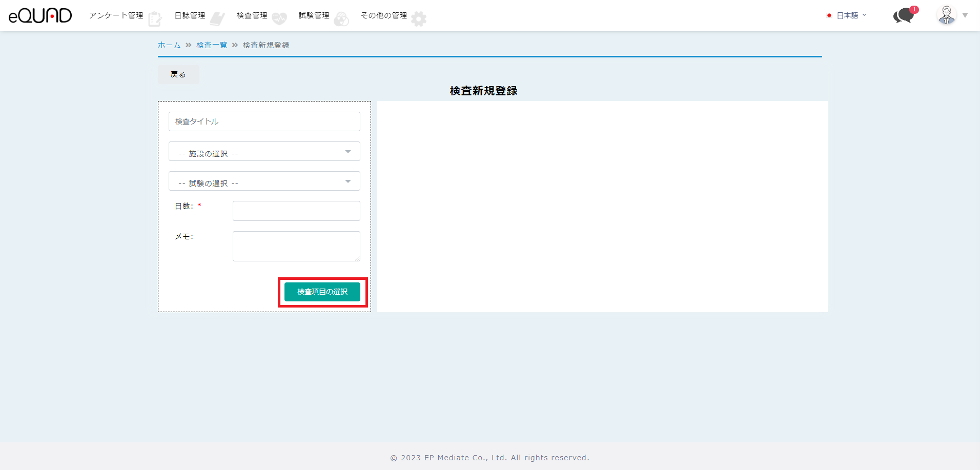Click the diary management notebook icon
980x470 pixels.
click(x=217, y=19)
